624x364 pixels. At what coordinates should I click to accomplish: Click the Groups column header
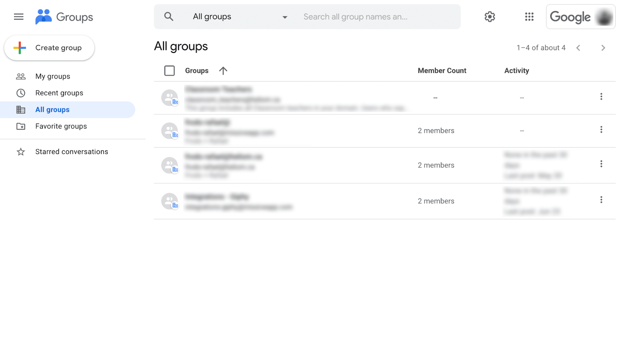(197, 71)
